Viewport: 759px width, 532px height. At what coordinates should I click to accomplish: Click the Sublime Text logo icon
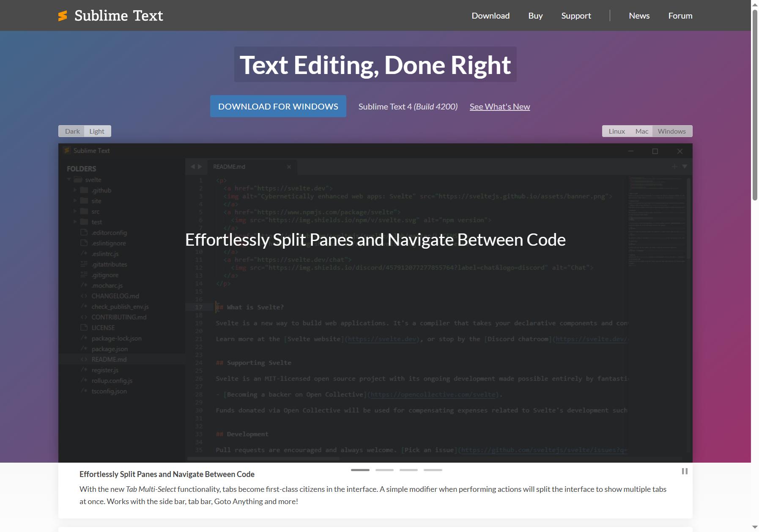[x=63, y=16]
